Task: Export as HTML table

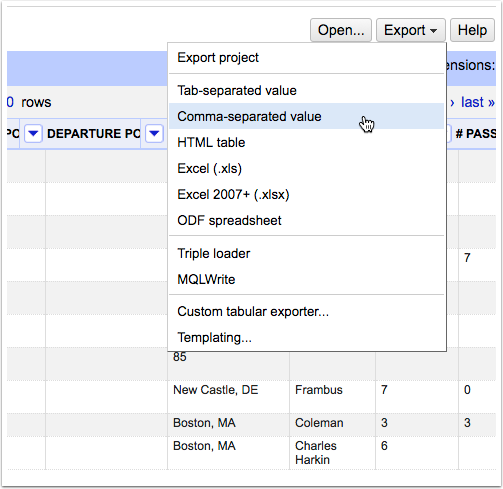Action: tap(306, 142)
